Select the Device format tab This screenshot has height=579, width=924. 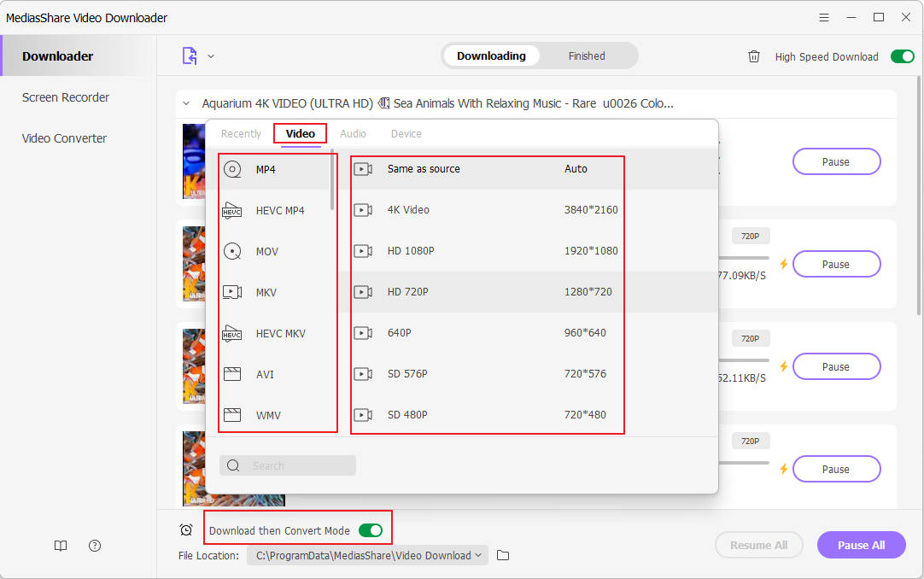pos(406,134)
